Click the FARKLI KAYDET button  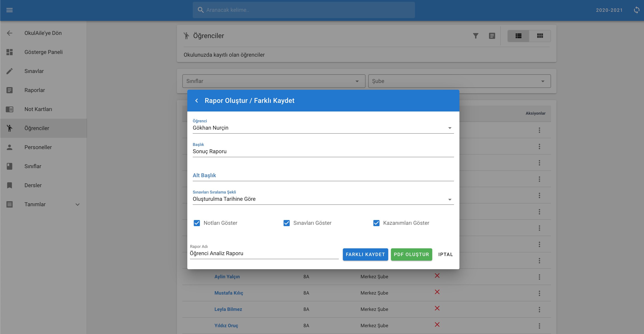pyautogui.click(x=365, y=254)
